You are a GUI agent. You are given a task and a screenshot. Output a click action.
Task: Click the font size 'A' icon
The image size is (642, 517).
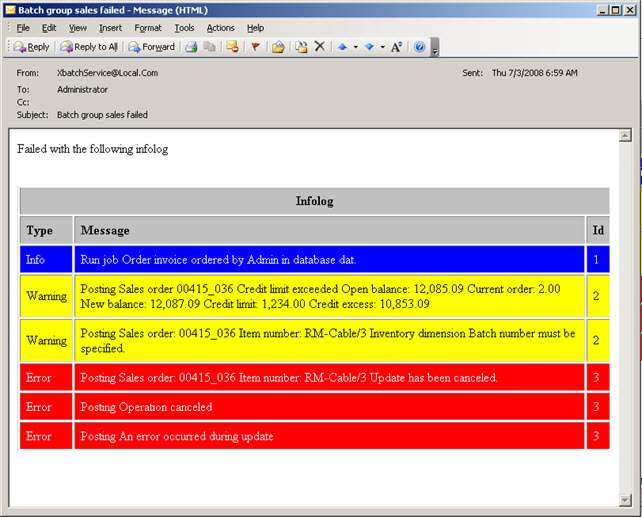pyautogui.click(x=396, y=47)
